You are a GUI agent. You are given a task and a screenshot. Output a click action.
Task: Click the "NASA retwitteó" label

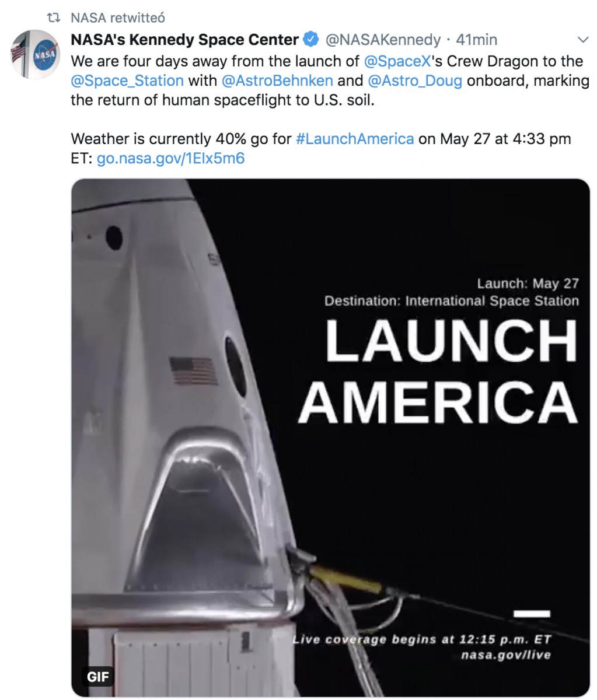[118, 18]
